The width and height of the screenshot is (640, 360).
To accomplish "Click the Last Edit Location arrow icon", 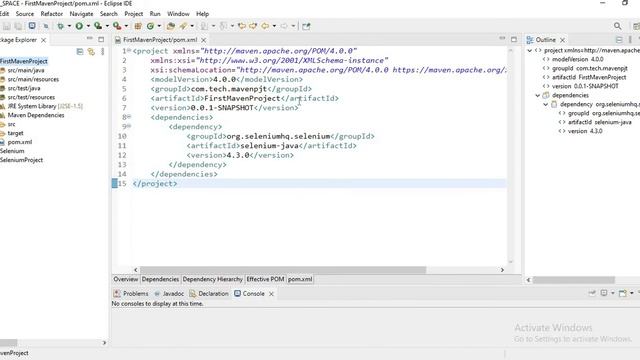I will [242, 26].
